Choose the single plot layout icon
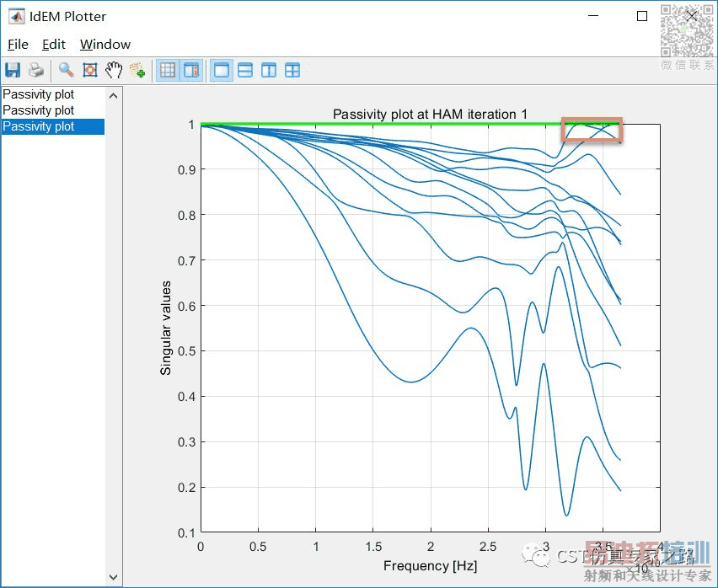718x588 pixels. click(222, 71)
